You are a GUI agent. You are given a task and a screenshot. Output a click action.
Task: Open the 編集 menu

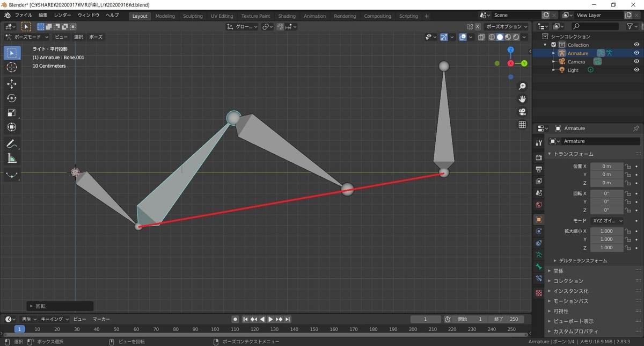(x=43, y=16)
